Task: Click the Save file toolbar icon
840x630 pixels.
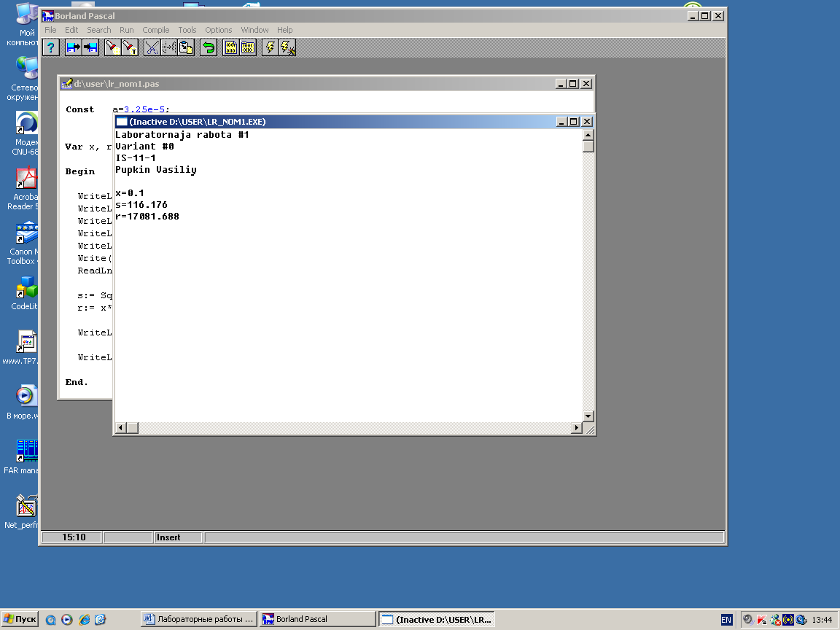Action: tap(90, 47)
